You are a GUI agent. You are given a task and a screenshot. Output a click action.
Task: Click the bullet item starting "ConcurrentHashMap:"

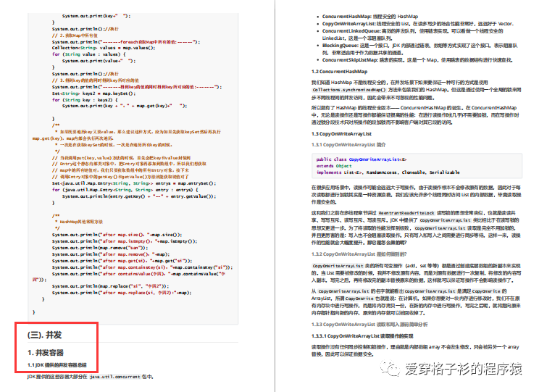coord(370,16)
